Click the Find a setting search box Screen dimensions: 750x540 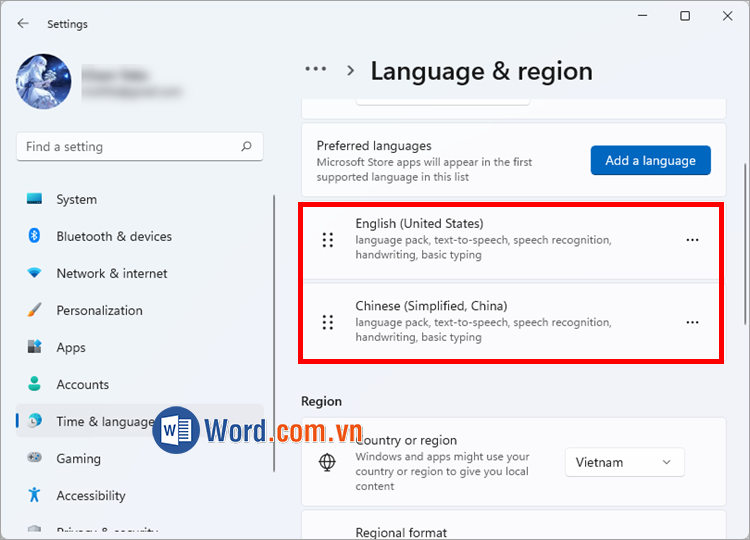(130, 147)
